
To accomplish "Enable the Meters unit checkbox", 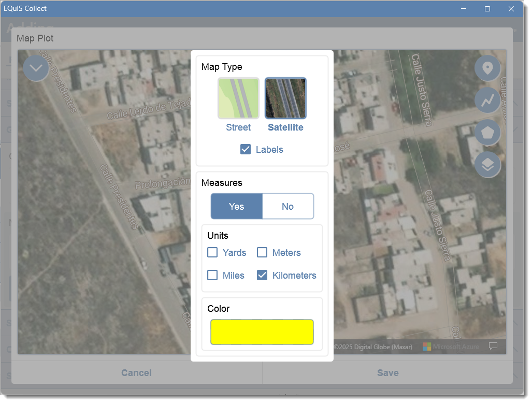I will [262, 252].
